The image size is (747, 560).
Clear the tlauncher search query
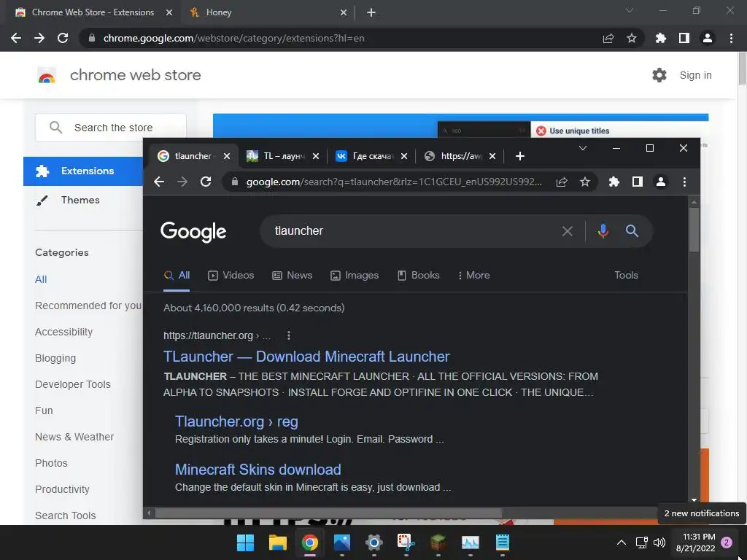coord(568,231)
